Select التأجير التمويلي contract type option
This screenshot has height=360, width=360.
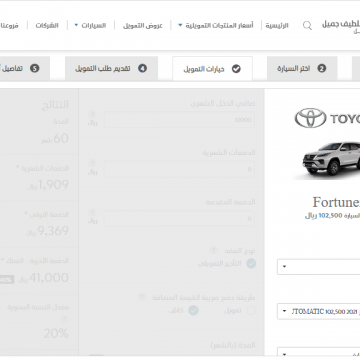pyautogui.click(x=251, y=264)
